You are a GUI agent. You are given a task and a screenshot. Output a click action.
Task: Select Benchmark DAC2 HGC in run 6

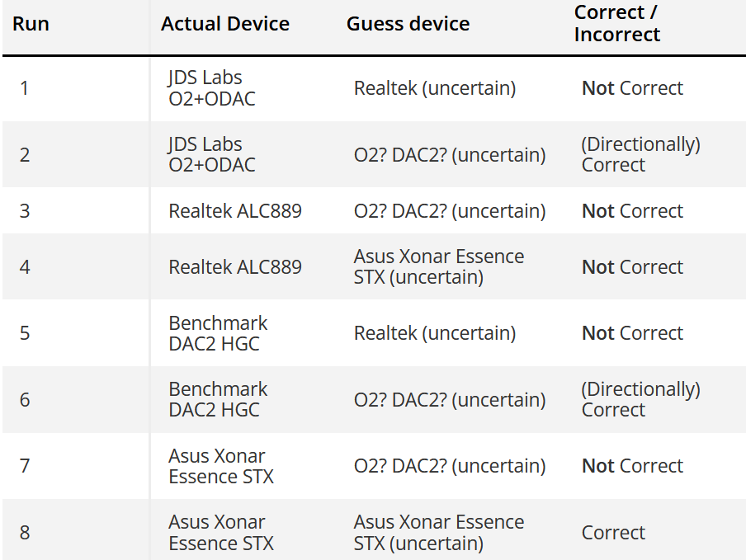coord(218,399)
